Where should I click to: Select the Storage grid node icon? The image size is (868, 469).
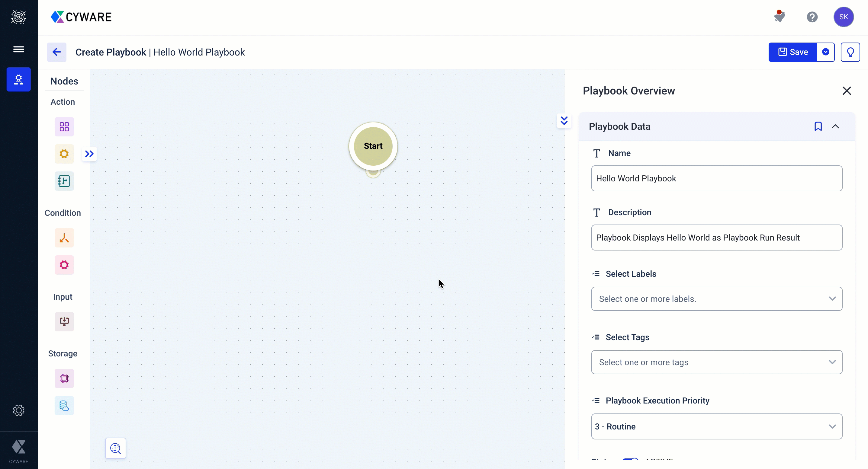[x=64, y=378]
